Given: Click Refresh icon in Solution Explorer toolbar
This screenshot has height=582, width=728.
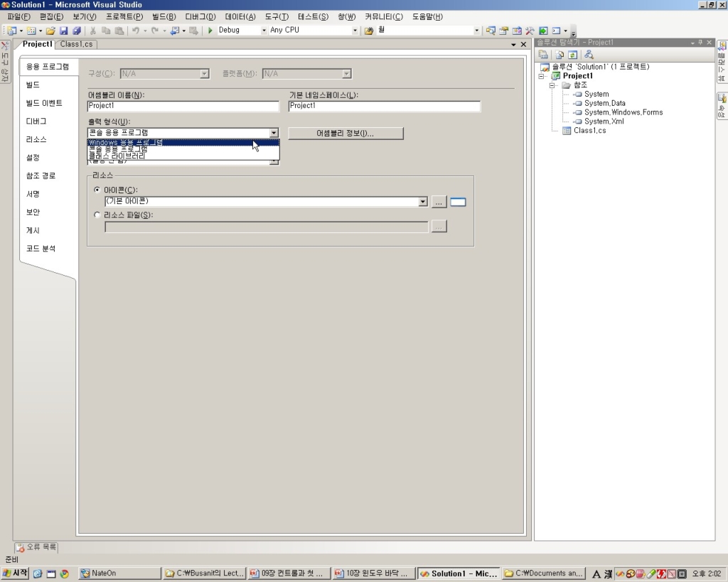Looking at the screenshot, I should tap(572, 55).
